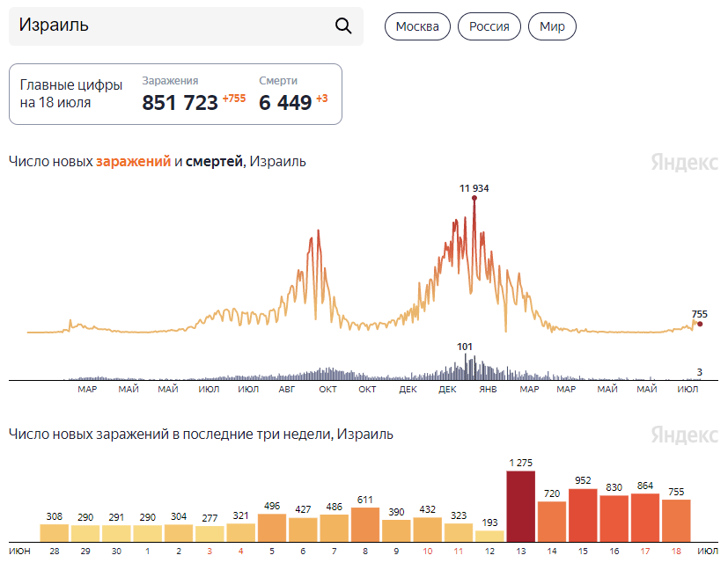Click the search magnifier icon
The width and height of the screenshot is (728, 570).
click(343, 26)
